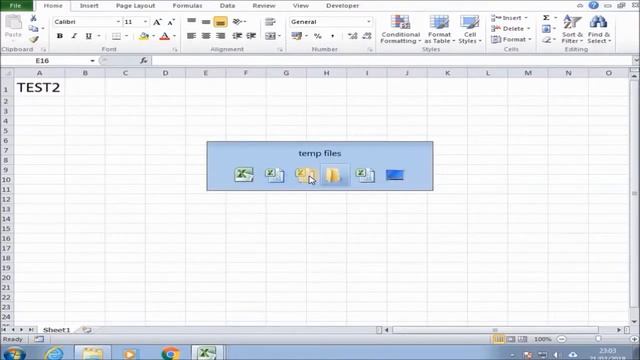Toggle Bottom Align vertical alignment
Image resolution: width=640 pixels, height=360 pixels.
(220, 22)
